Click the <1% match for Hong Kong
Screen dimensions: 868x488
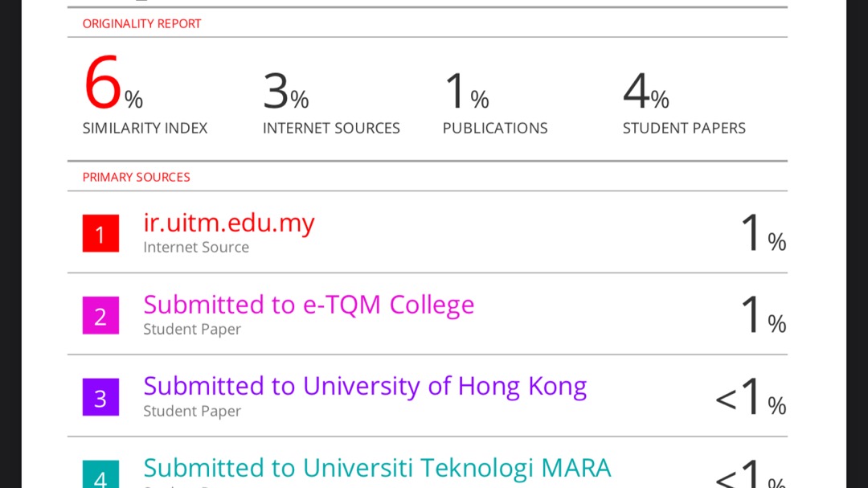pos(751,399)
